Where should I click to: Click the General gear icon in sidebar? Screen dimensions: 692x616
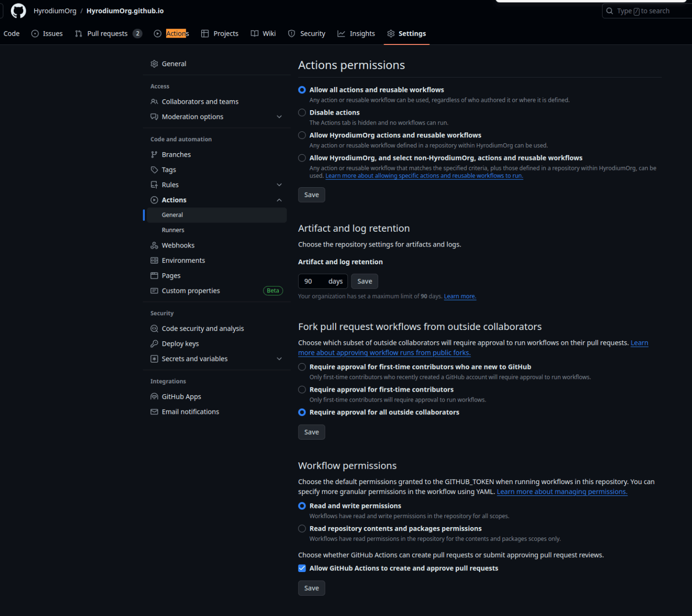click(x=154, y=64)
